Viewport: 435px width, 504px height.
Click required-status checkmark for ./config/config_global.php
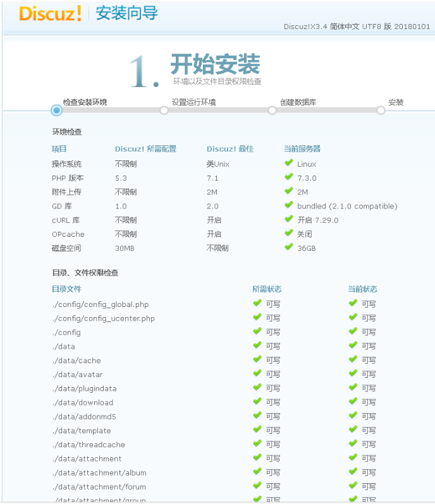coord(257,303)
